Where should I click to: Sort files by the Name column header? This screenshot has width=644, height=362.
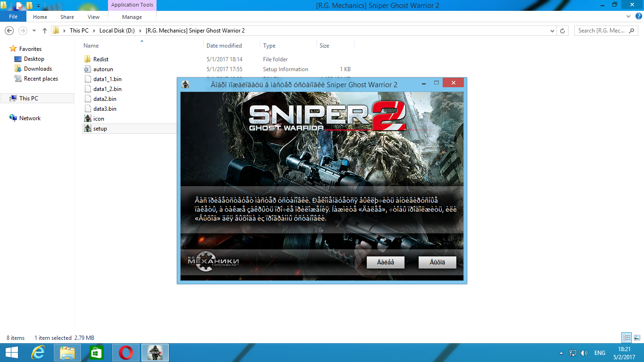[91, 46]
